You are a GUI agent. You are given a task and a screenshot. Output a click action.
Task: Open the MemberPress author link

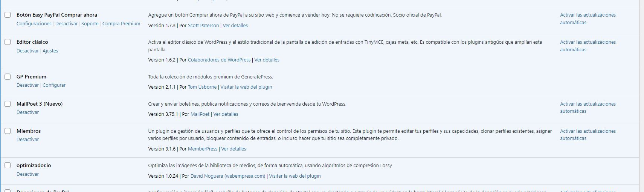pos(203,149)
